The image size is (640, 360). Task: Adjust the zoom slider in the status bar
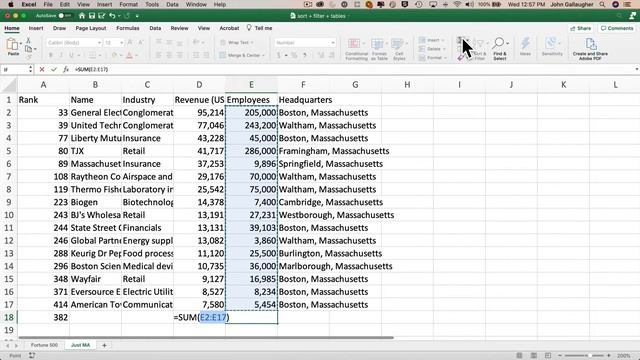(589, 356)
